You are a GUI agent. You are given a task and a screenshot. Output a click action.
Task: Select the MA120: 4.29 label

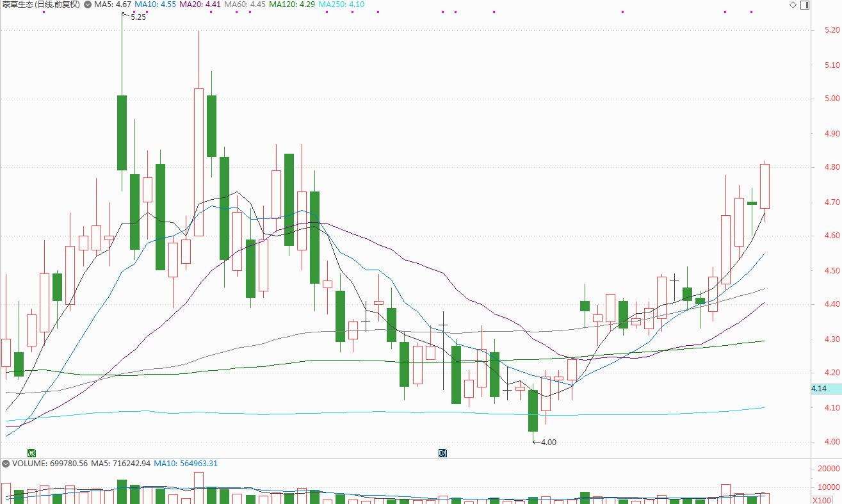pos(291,4)
